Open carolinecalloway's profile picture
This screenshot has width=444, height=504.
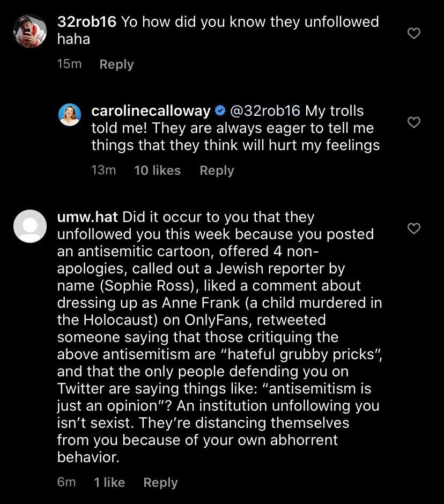tap(70, 115)
